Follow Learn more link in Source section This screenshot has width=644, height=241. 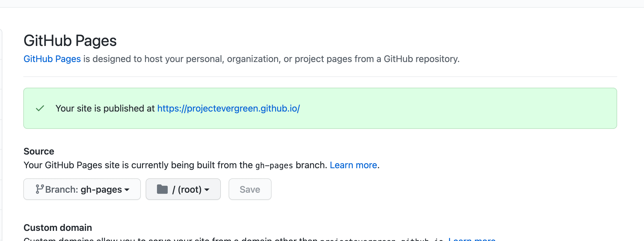tap(353, 165)
